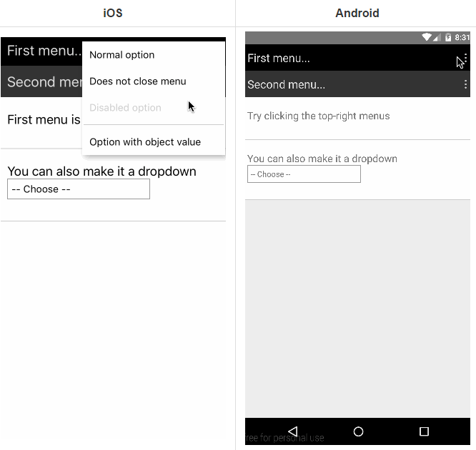476x450 pixels.
Task: Click the 'Android' column header
Action: (x=357, y=13)
